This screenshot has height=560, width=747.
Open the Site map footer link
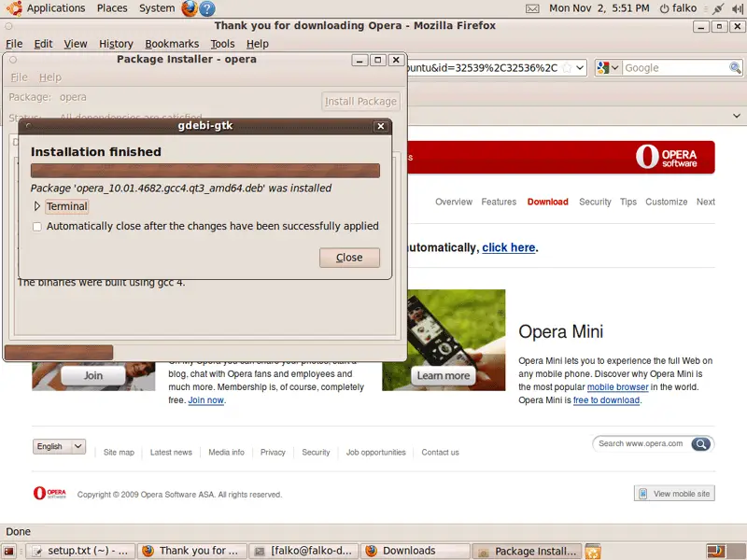coord(119,453)
